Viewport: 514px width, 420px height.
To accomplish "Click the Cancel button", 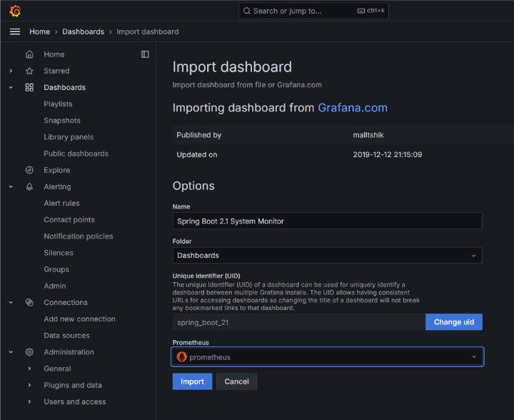I will [x=237, y=381].
